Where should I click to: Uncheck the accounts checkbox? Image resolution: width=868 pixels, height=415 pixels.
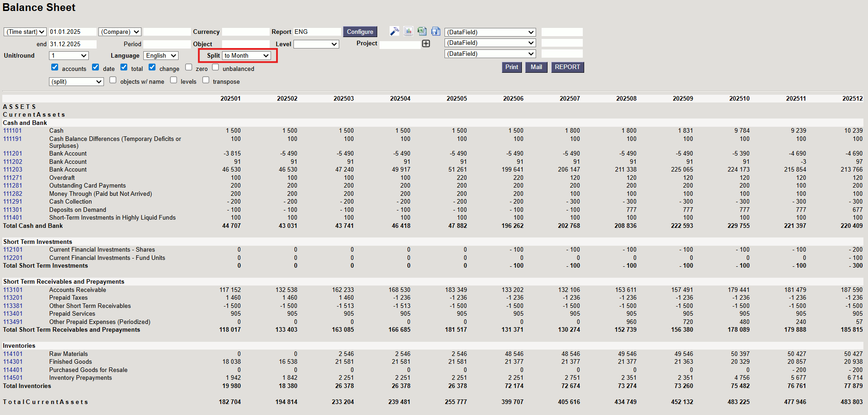(x=55, y=67)
